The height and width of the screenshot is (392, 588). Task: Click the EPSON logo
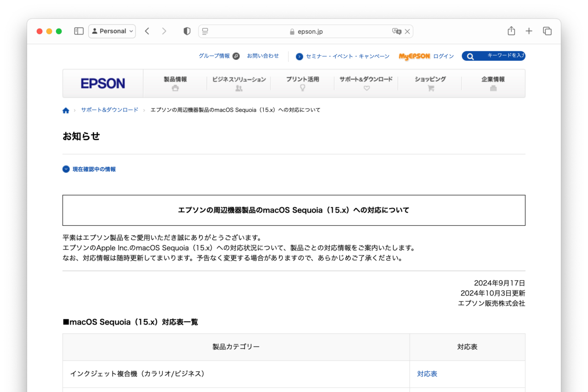coord(103,83)
